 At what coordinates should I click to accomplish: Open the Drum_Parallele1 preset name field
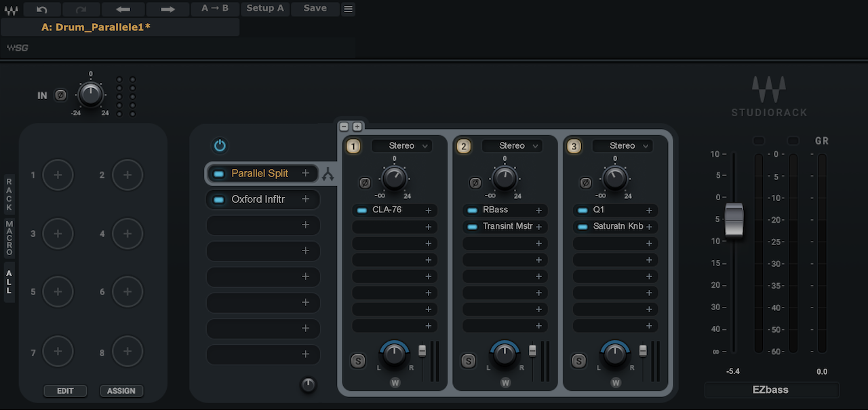tap(120, 27)
